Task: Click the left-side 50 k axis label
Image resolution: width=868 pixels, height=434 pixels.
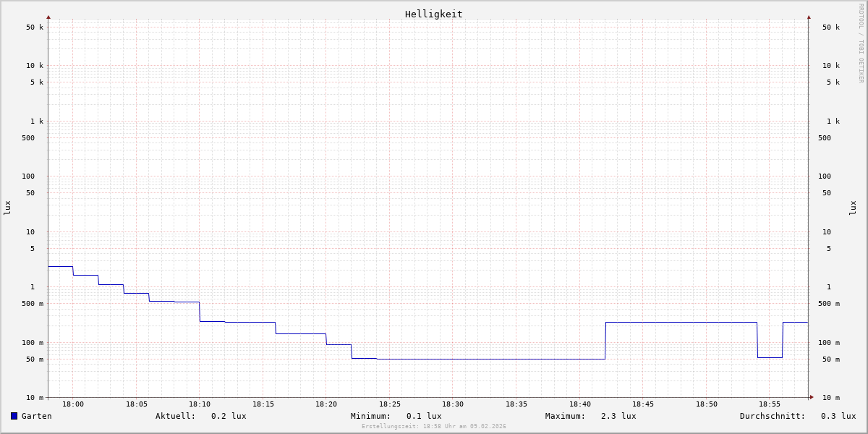Action: click(35, 27)
